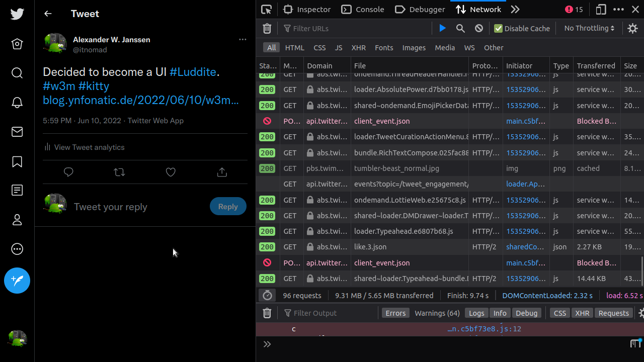The image size is (644, 362).
Task: Switch to the Debugger tab
Action: click(x=420, y=9)
